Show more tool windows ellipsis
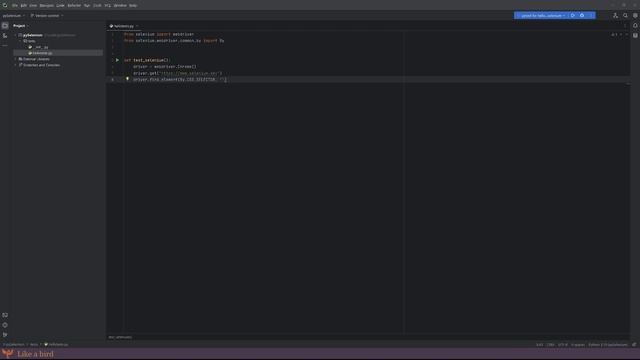 5,46
